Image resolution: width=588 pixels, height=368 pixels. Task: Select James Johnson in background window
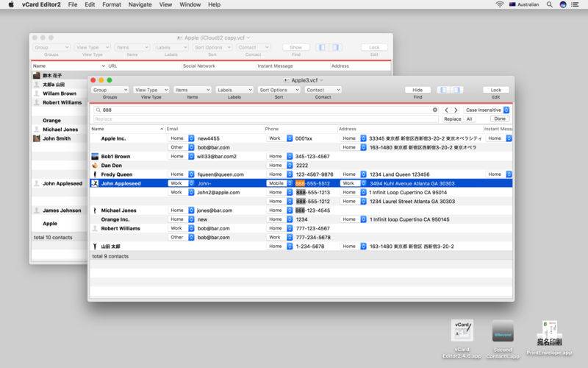click(62, 210)
